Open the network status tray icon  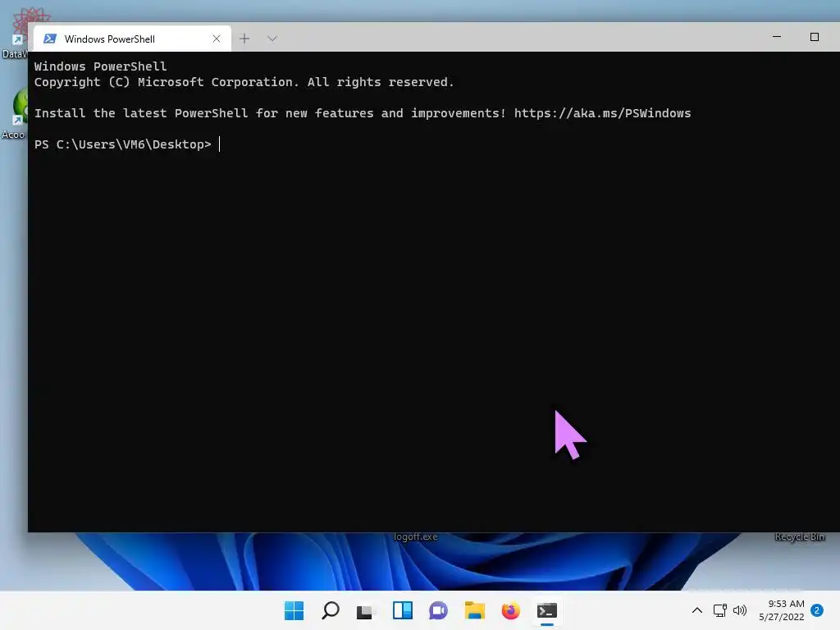pyautogui.click(x=720, y=610)
